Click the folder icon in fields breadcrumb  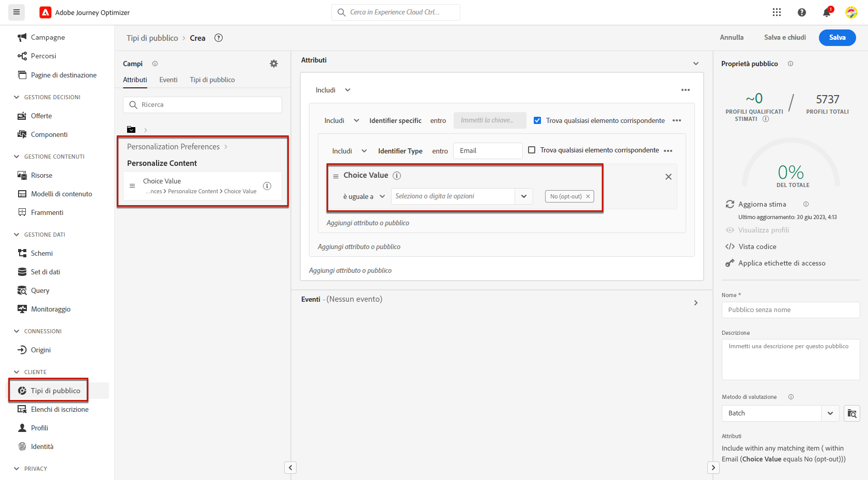(131, 130)
